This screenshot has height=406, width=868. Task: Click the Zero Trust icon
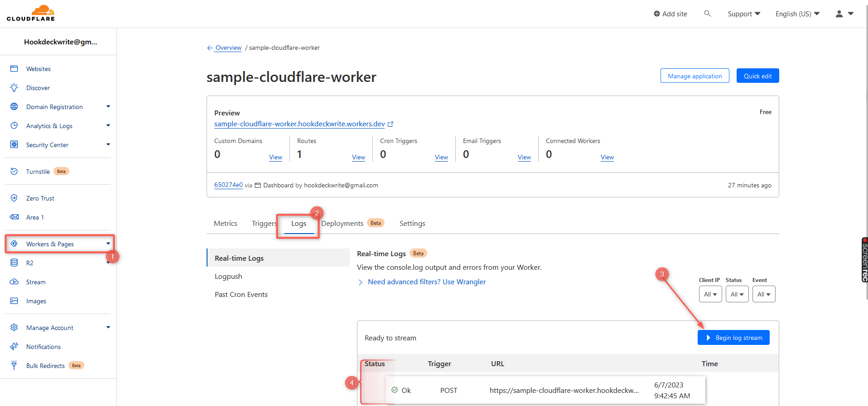(14, 198)
